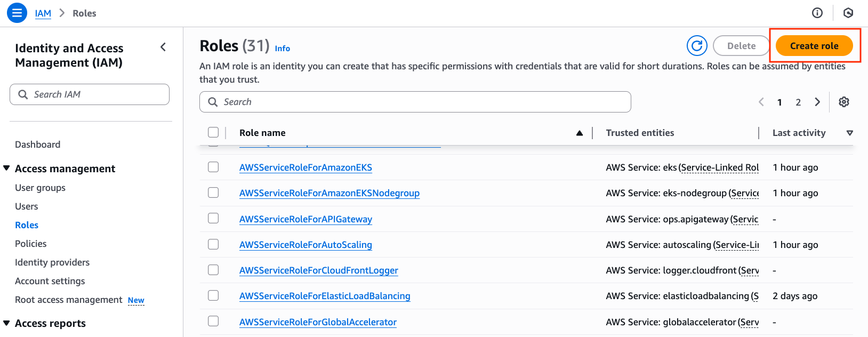Focus the Search IAM field
This screenshot has height=337, width=868.
(x=90, y=94)
